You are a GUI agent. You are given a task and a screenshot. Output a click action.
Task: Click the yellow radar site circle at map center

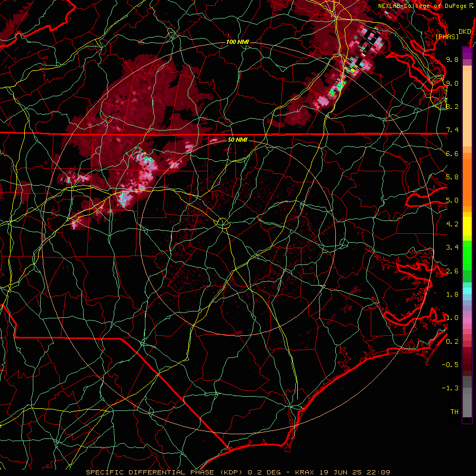(x=223, y=223)
